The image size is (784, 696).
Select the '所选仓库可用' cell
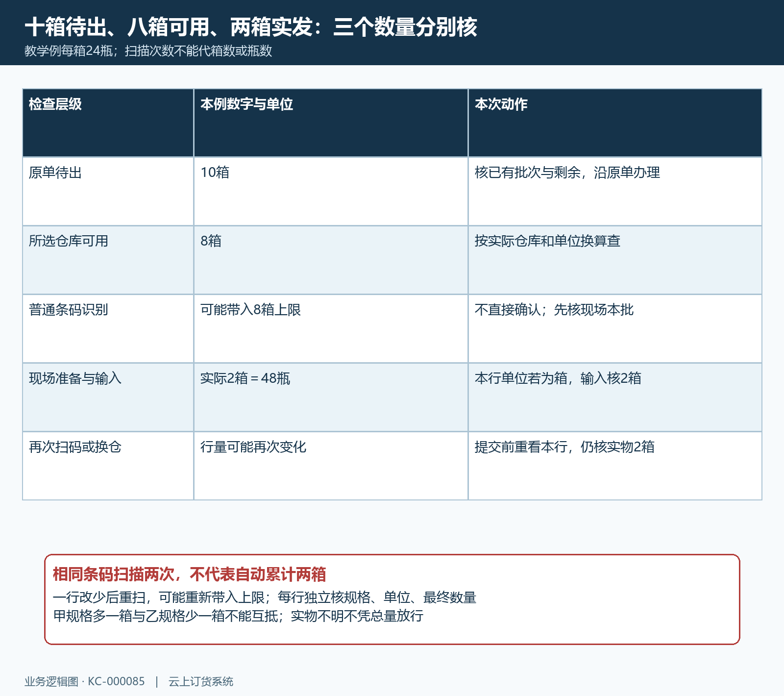coord(108,260)
